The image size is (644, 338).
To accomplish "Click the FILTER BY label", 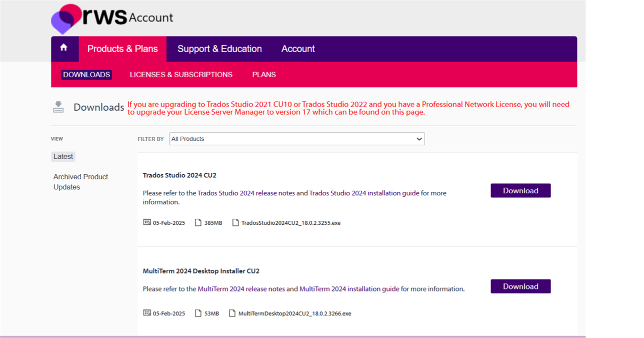I will pyautogui.click(x=150, y=139).
